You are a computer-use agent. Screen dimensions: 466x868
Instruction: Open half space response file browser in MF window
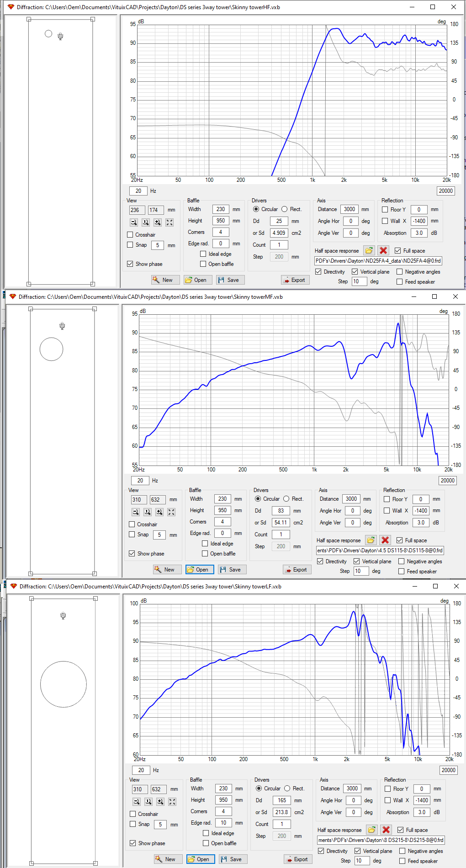371,540
